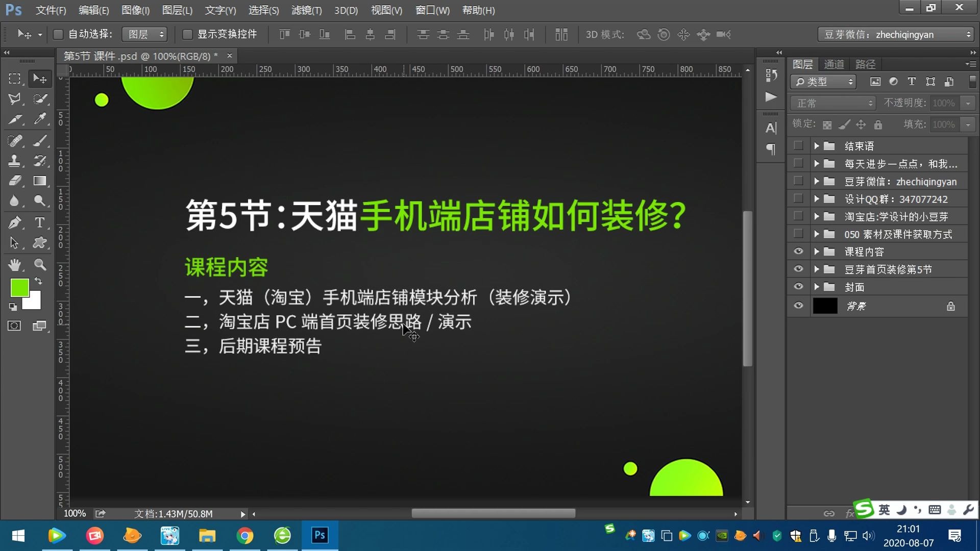Viewport: 980px width, 551px height.
Task: Open the Paragraph panel icon
Action: tap(771, 149)
